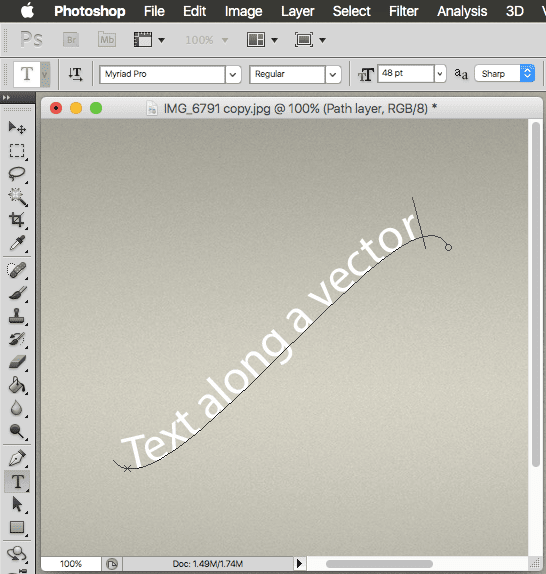This screenshot has height=574, width=546.
Task: Click the horizontal scrollbar of the document
Action: coord(379,564)
